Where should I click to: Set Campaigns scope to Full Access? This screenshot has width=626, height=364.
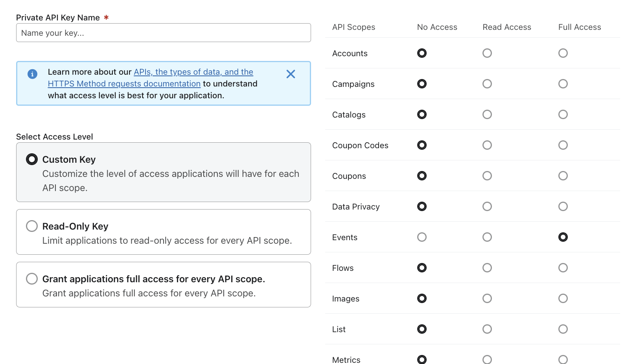click(563, 84)
